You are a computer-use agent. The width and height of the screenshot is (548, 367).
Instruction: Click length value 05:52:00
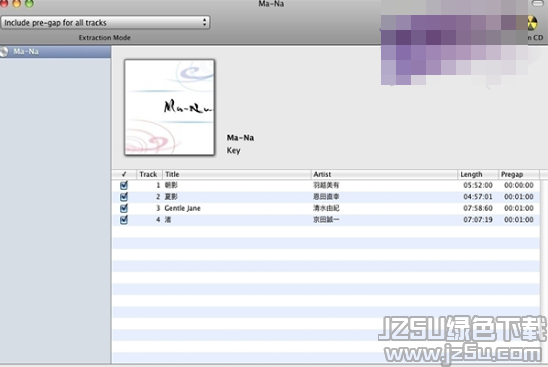point(478,185)
